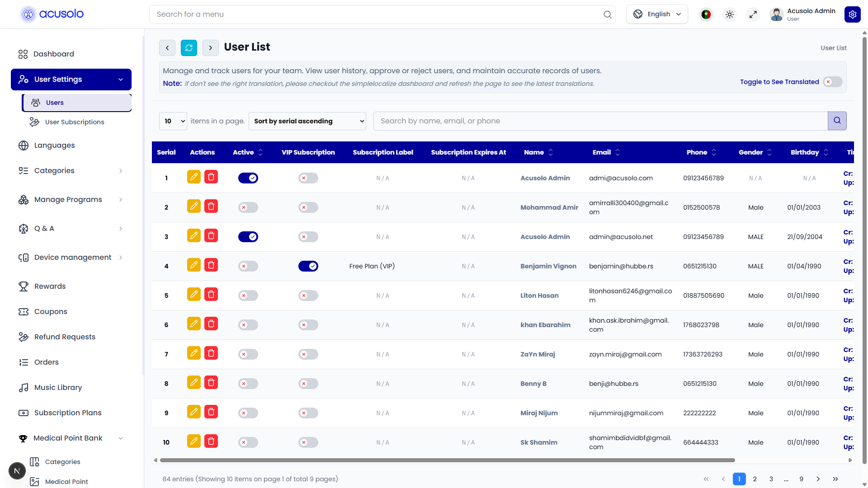Open Benjamin Vignon's name link
Screen dimensions: 868x488
click(x=548, y=266)
